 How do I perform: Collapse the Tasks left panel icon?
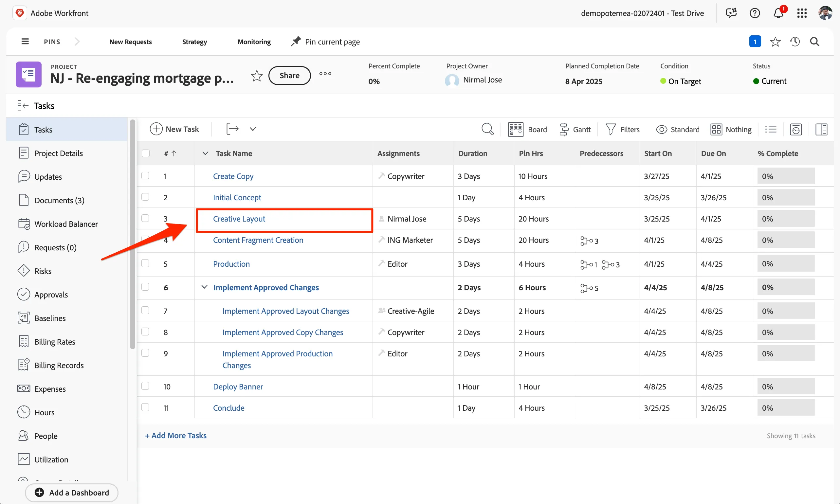point(23,106)
